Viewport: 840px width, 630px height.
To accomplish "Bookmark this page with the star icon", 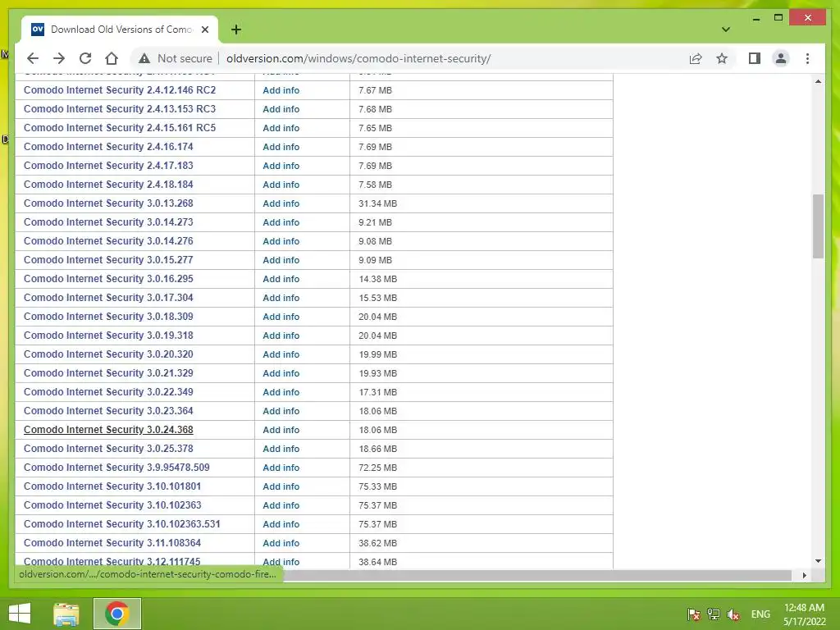I will 722,58.
